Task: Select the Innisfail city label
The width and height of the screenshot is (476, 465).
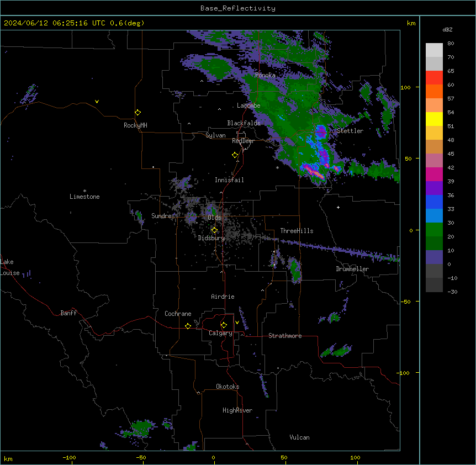Action: 229,180
